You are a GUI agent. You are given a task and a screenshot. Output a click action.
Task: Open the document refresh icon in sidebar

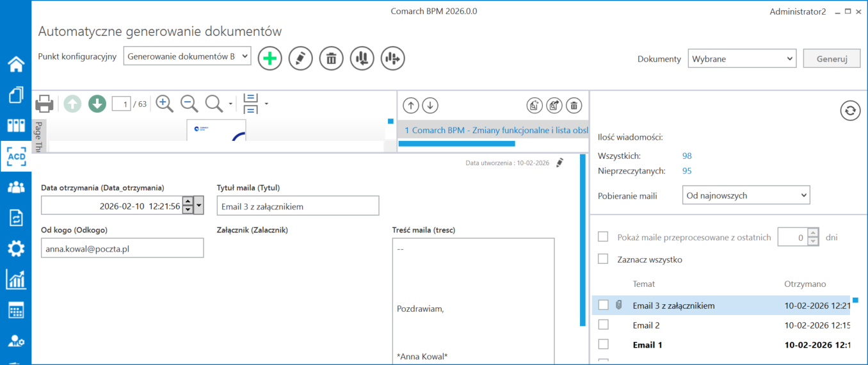click(15, 218)
